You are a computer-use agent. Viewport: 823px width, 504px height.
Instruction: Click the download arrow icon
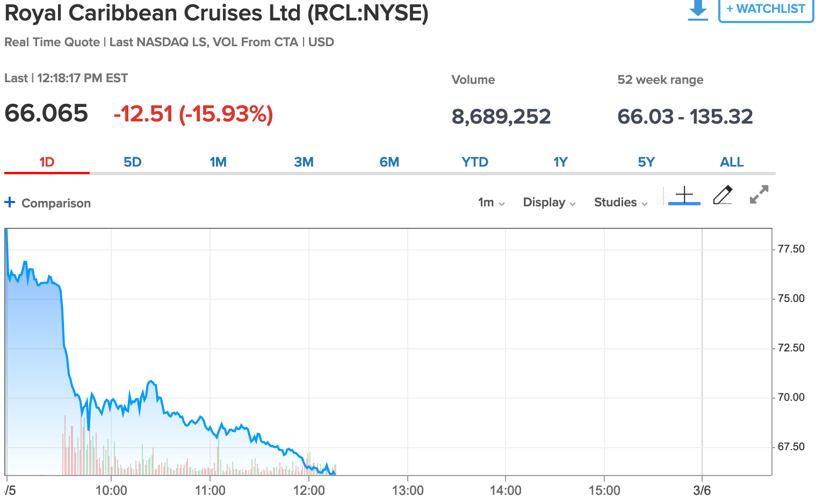[698, 10]
